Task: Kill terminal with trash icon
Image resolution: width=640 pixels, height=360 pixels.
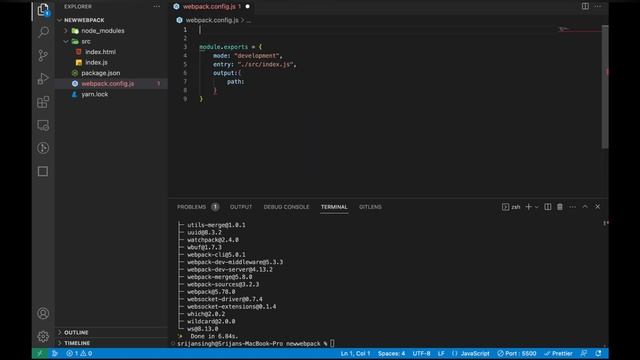Action: 560,207
